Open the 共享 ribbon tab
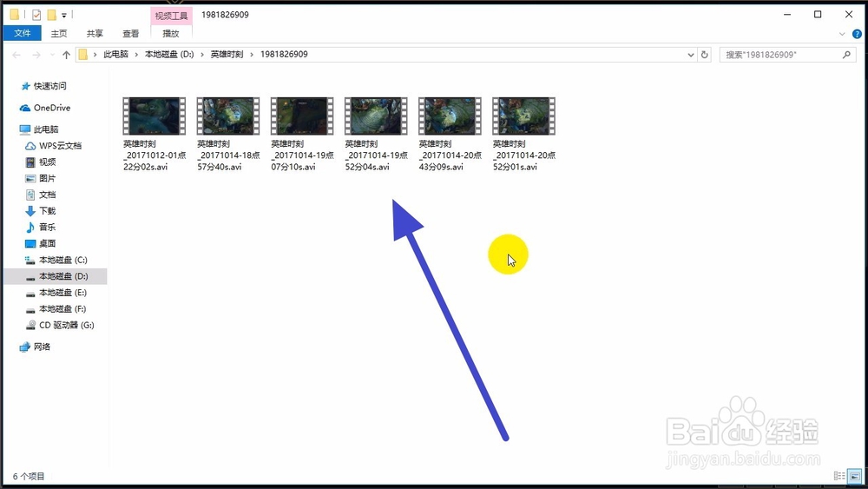Image resolution: width=868 pixels, height=489 pixels. pos(95,34)
